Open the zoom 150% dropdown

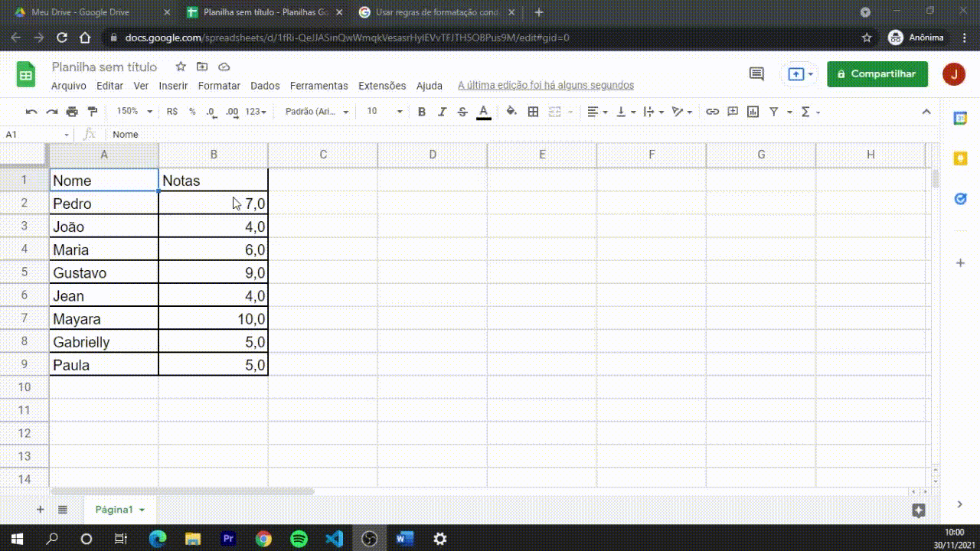point(134,112)
